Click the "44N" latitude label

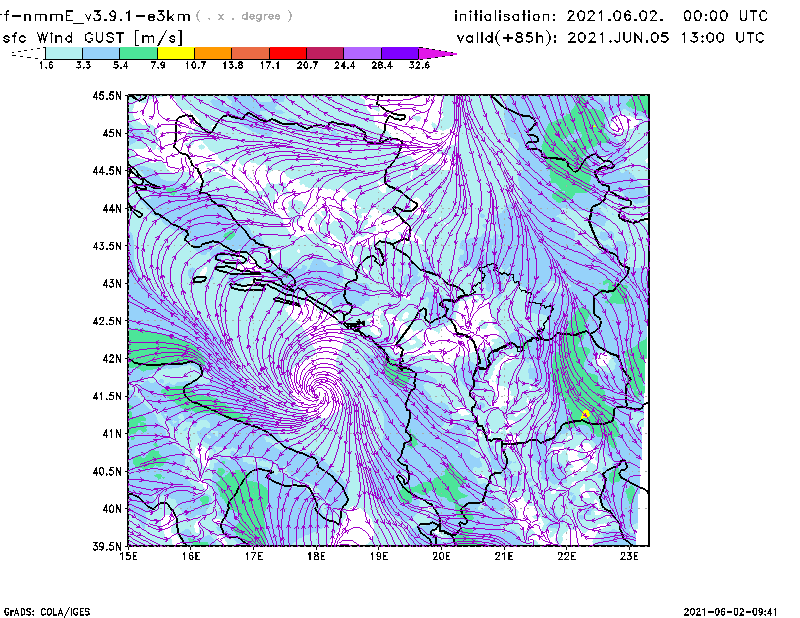pos(112,208)
